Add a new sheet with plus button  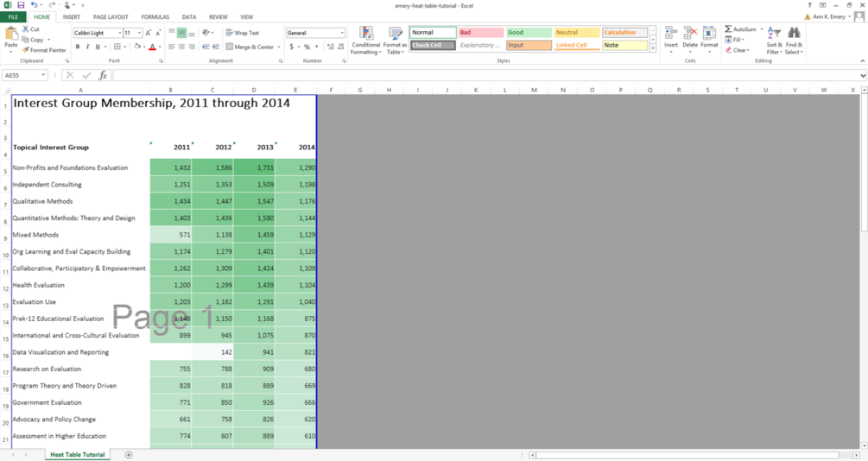tap(129, 455)
